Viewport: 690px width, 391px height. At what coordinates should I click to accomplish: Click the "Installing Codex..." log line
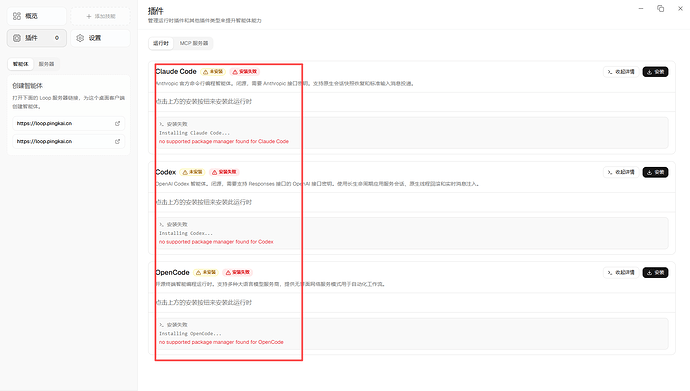186,233
